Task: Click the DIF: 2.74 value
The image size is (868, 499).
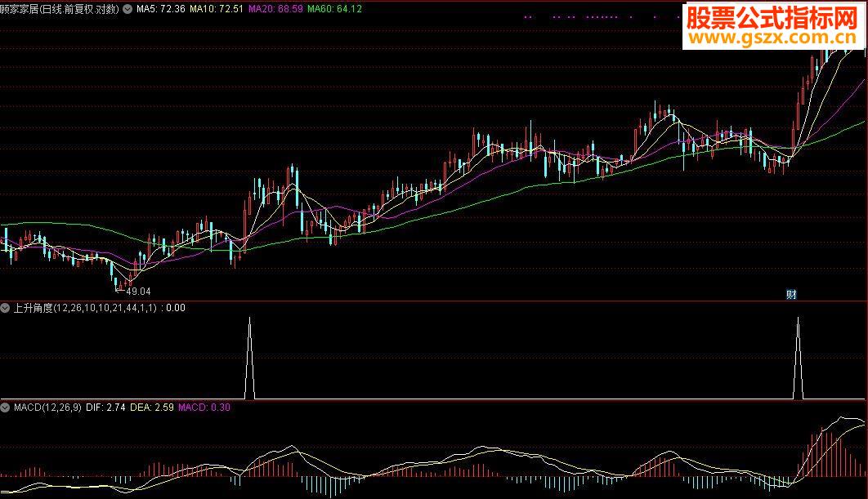Action: pyautogui.click(x=105, y=408)
